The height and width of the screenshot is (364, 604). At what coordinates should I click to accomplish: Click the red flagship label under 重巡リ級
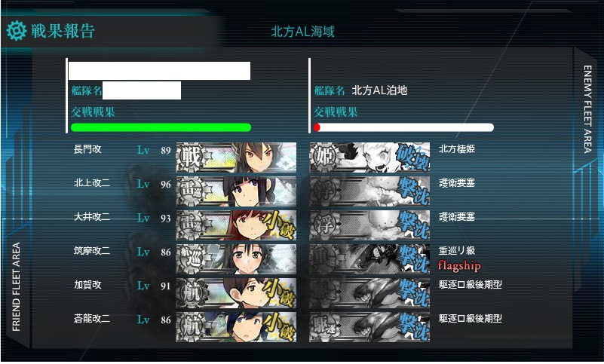(459, 266)
